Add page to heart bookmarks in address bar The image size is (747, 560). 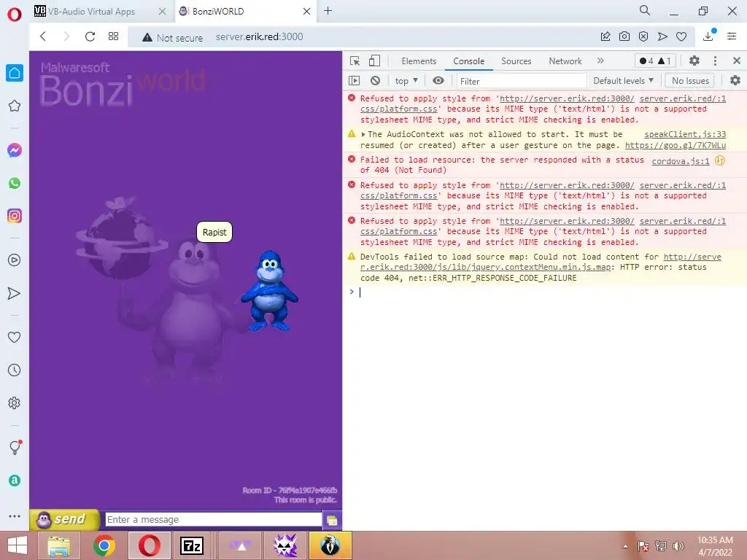point(681,36)
